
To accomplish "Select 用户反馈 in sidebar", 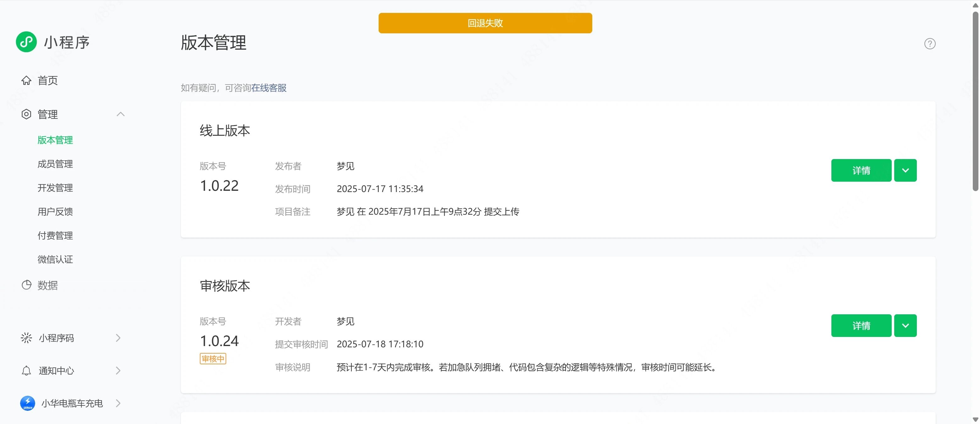I will point(55,212).
